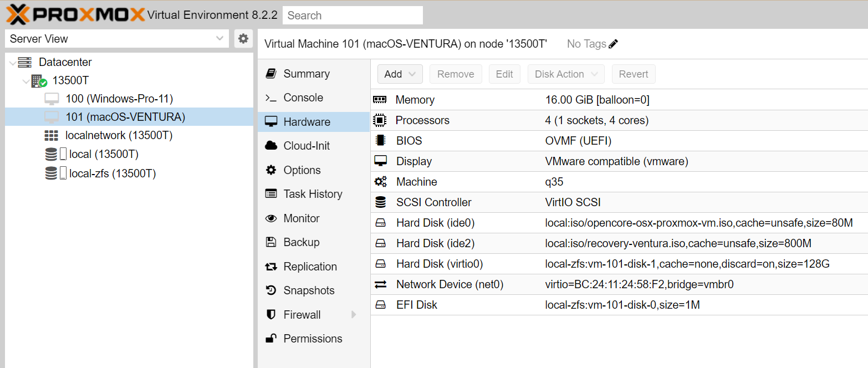Image resolution: width=868 pixels, height=368 pixels.
Task: Select the Machine q35 row
Action: (x=619, y=182)
